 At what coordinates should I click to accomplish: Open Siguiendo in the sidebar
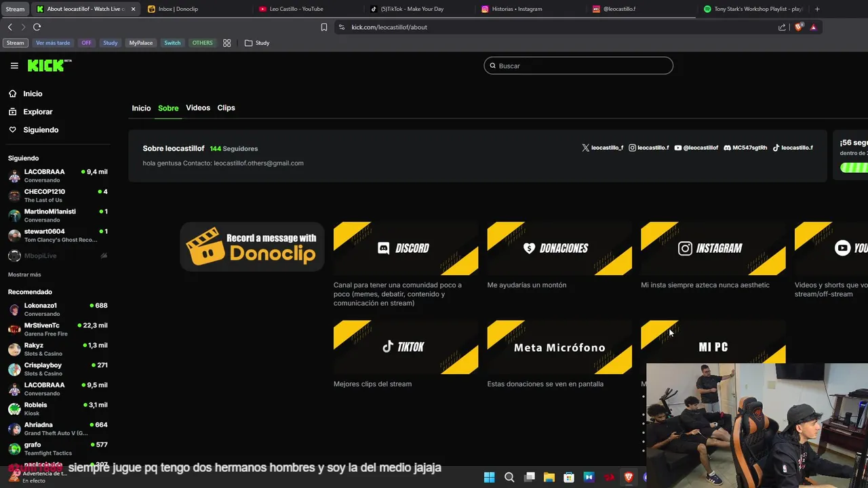[41, 129]
